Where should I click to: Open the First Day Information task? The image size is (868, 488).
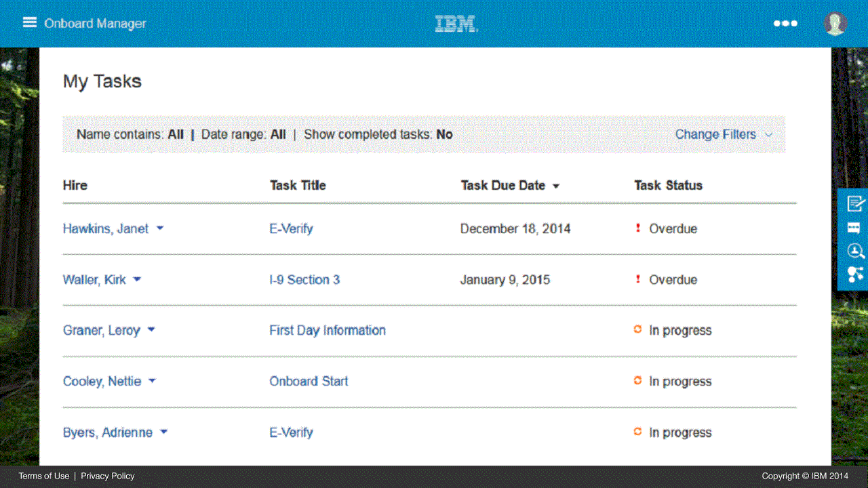(328, 330)
